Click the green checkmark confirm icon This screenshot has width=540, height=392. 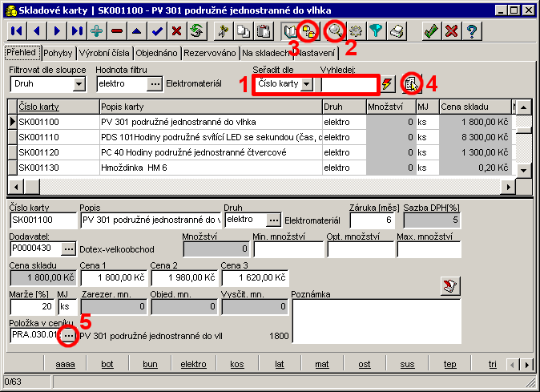(431, 31)
